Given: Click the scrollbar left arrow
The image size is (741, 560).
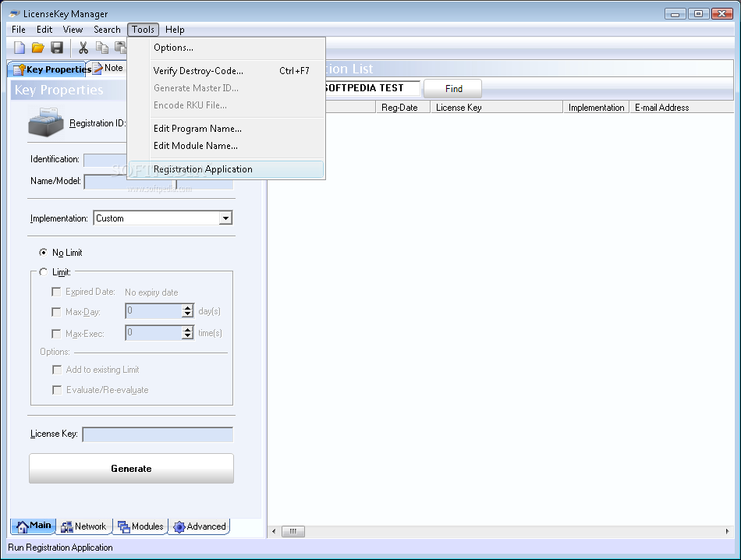Looking at the screenshot, I should 274,531.
